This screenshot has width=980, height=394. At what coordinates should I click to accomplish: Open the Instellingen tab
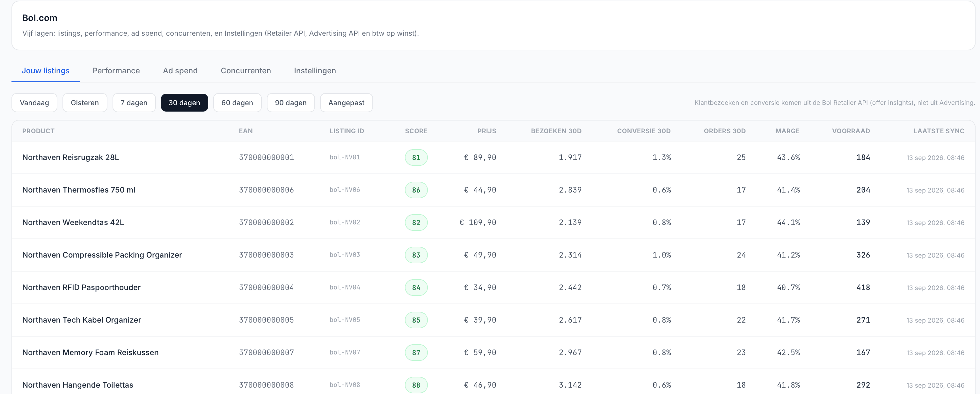[x=315, y=71]
